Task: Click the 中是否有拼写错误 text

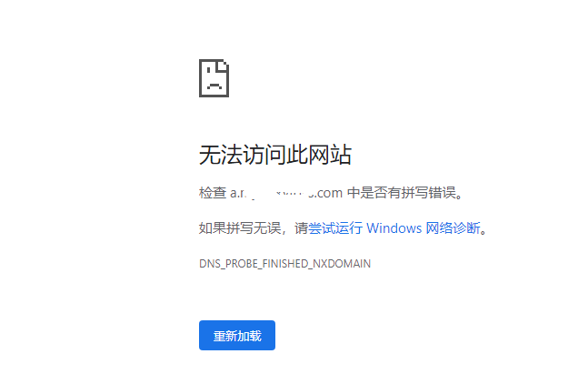Action: point(402,193)
